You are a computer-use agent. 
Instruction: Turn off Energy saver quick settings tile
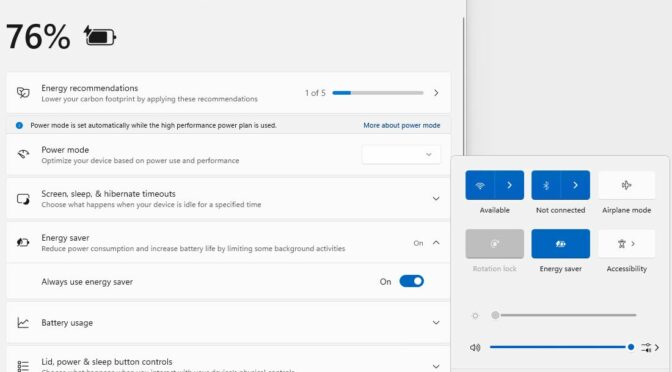(x=561, y=244)
